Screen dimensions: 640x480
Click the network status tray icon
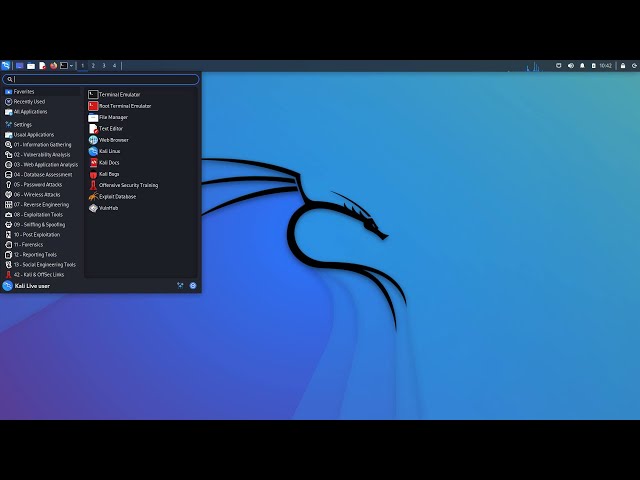pos(559,66)
